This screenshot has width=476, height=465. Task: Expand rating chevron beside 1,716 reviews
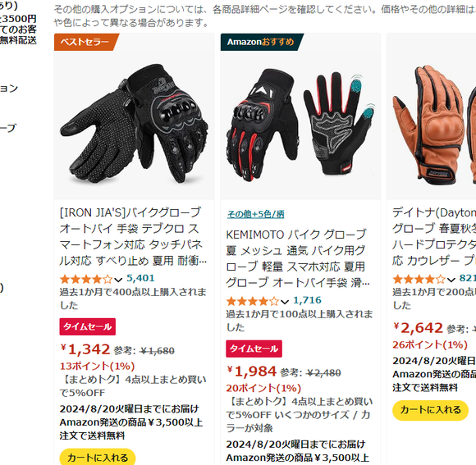point(285,302)
